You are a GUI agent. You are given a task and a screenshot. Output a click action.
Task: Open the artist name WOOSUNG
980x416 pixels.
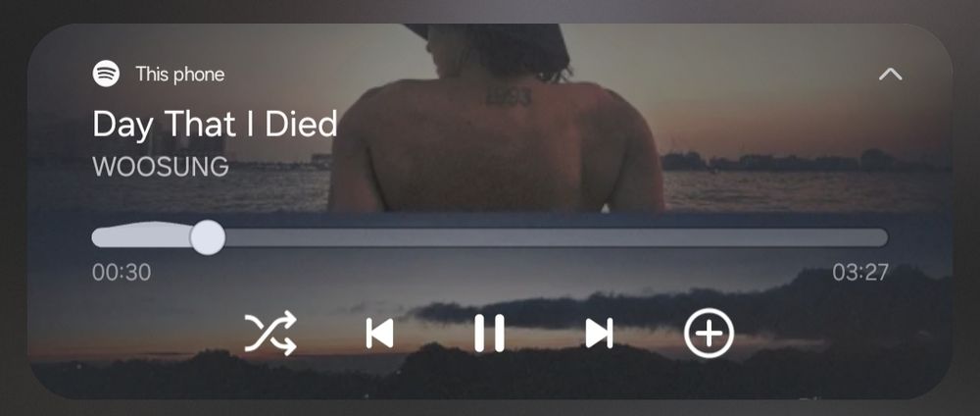coord(161,167)
